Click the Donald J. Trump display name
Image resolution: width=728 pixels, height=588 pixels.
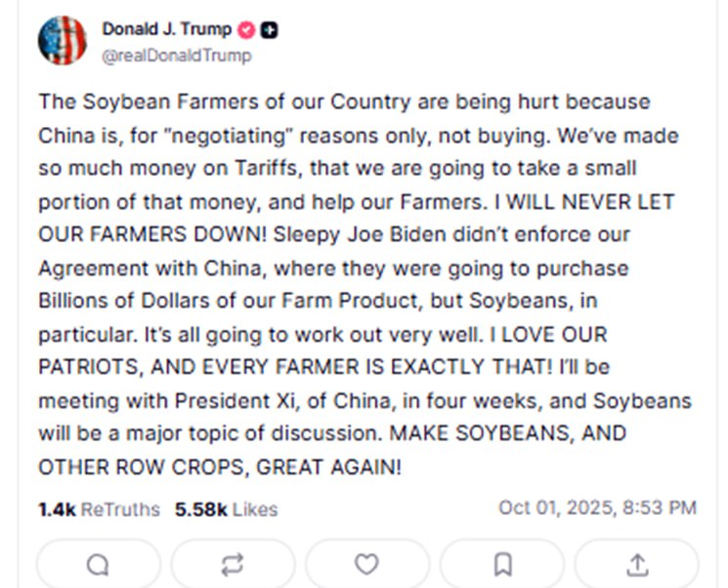click(166, 30)
